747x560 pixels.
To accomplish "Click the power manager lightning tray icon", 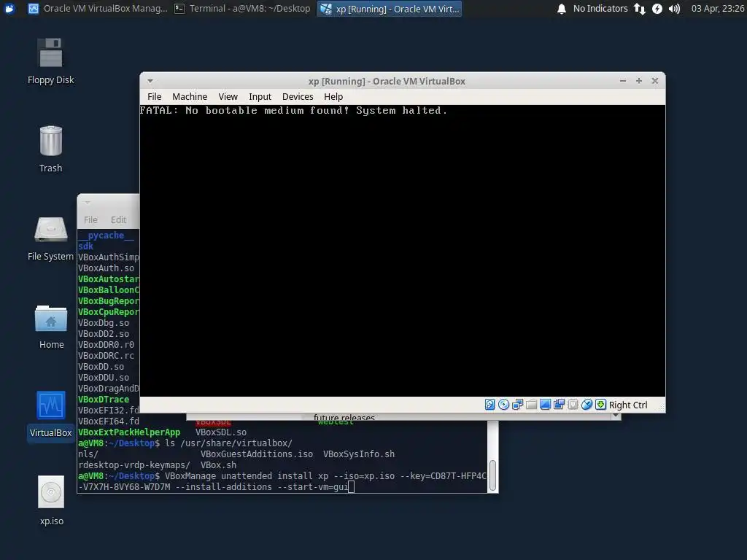I will point(657,9).
